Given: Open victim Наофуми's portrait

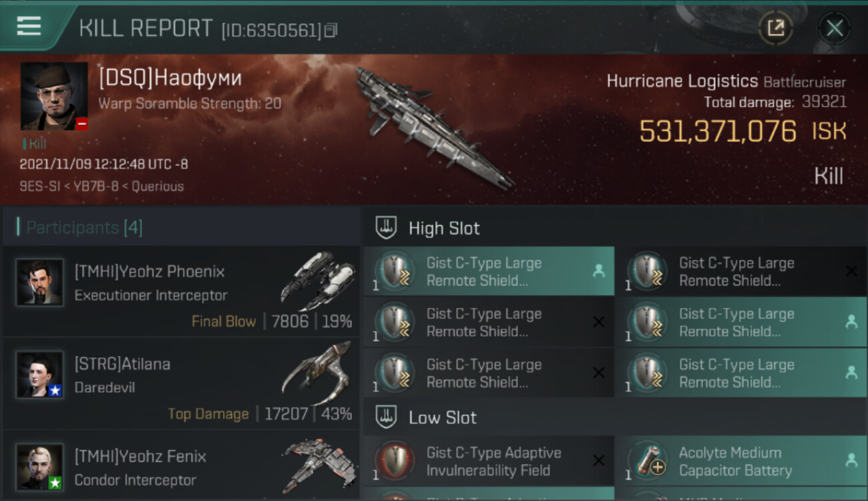Looking at the screenshot, I should point(54,96).
